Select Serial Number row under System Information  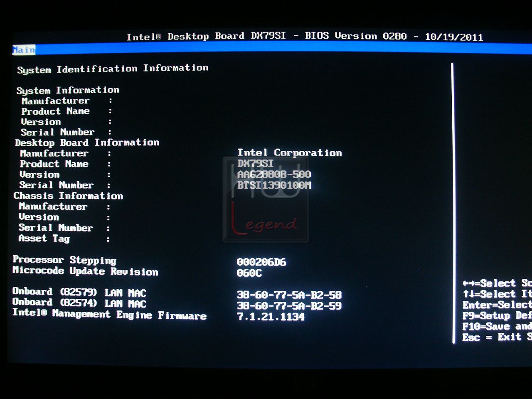[66, 132]
